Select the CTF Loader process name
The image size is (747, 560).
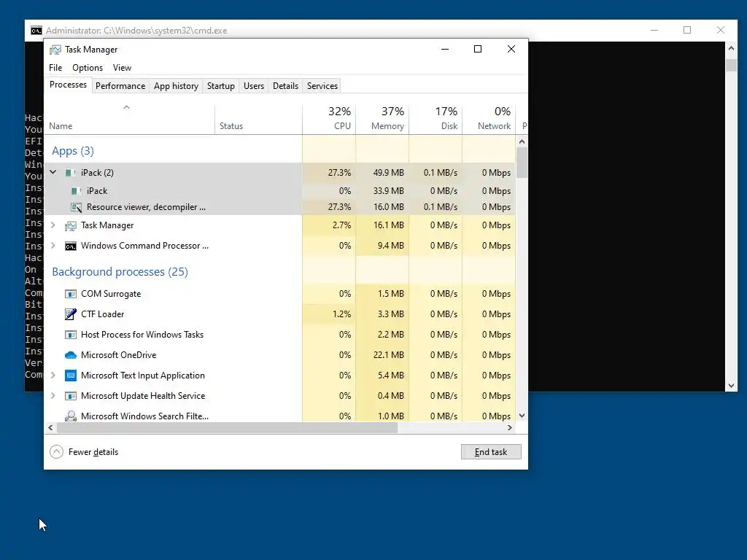point(102,314)
